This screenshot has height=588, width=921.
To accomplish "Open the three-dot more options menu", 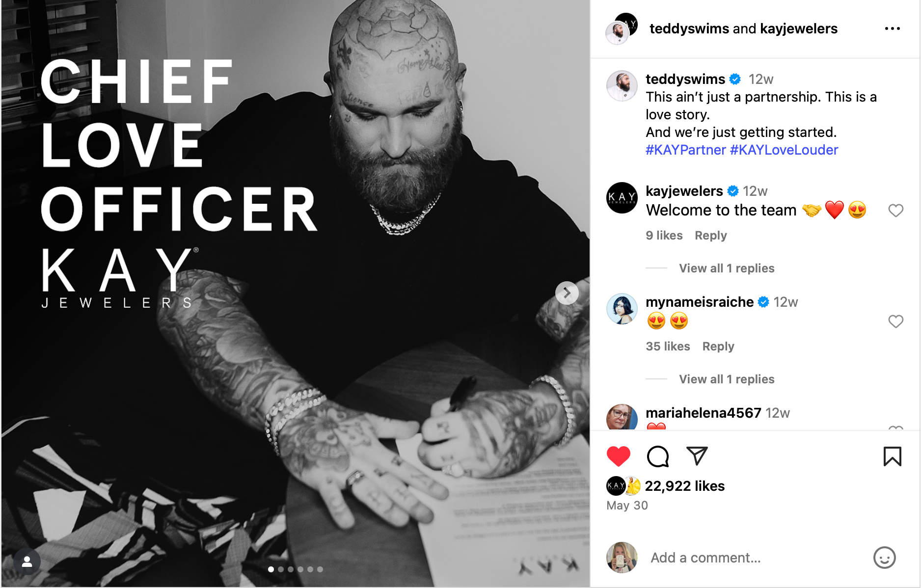I will click(x=892, y=28).
